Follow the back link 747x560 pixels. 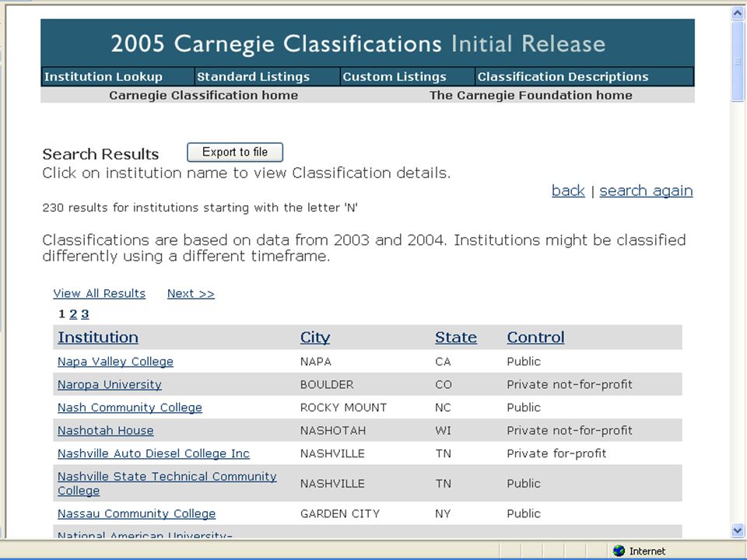coord(568,191)
